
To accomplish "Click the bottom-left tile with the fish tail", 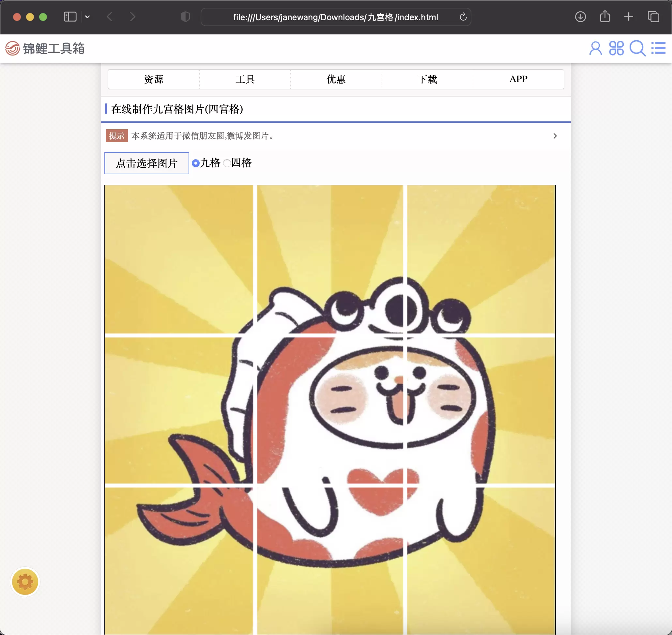I will pos(179,561).
